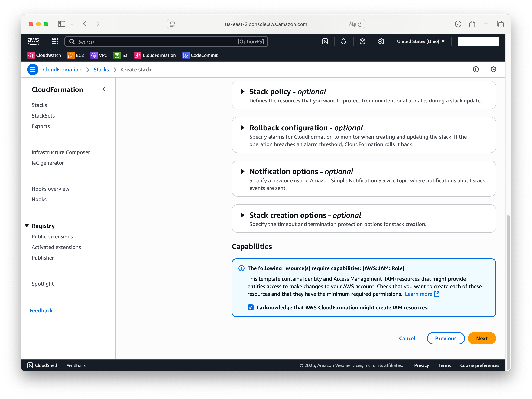
Task: Expand the Rollback configuration section
Action: tap(242, 128)
